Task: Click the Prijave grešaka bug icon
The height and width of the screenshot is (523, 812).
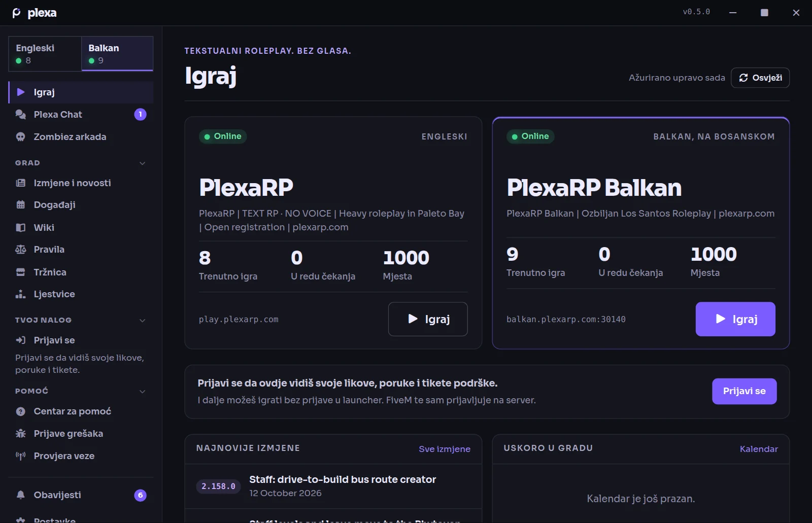Action: coord(21,434)
